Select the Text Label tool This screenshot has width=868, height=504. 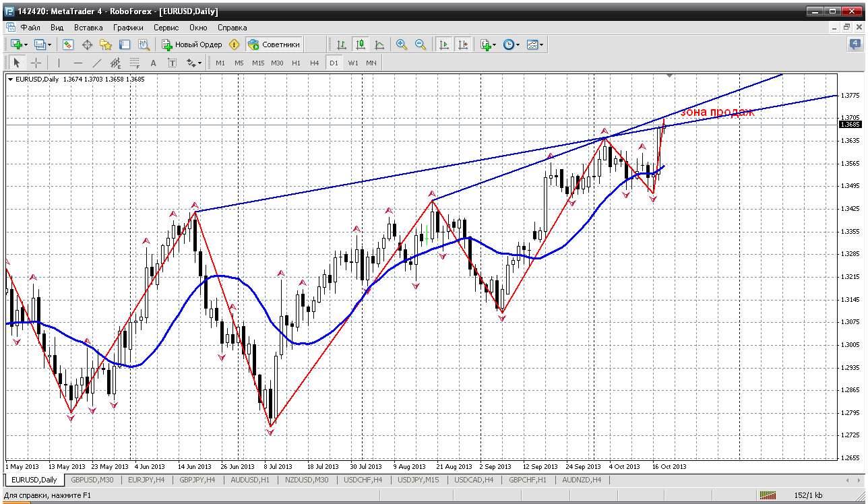click(172, 63)
